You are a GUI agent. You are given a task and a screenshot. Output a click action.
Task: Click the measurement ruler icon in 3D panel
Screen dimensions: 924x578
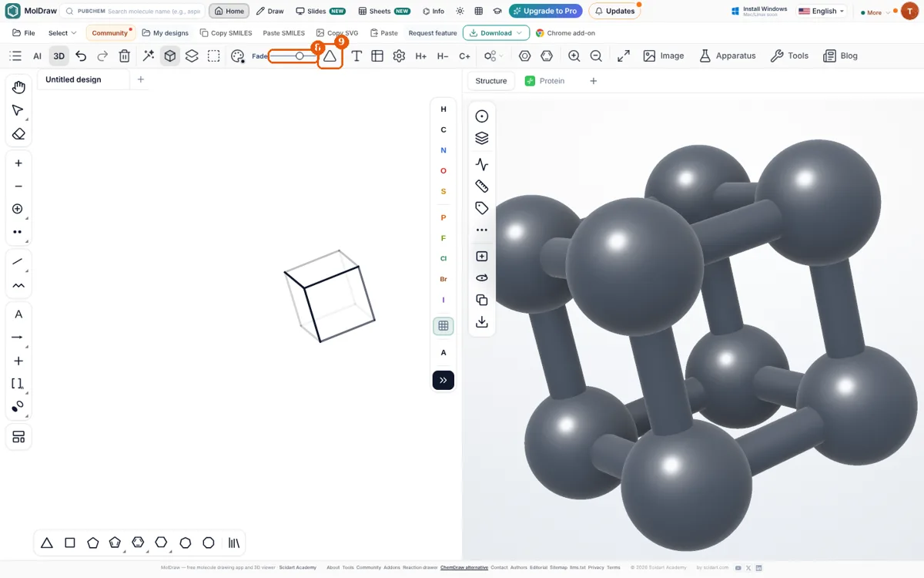(x=482, y=186)
